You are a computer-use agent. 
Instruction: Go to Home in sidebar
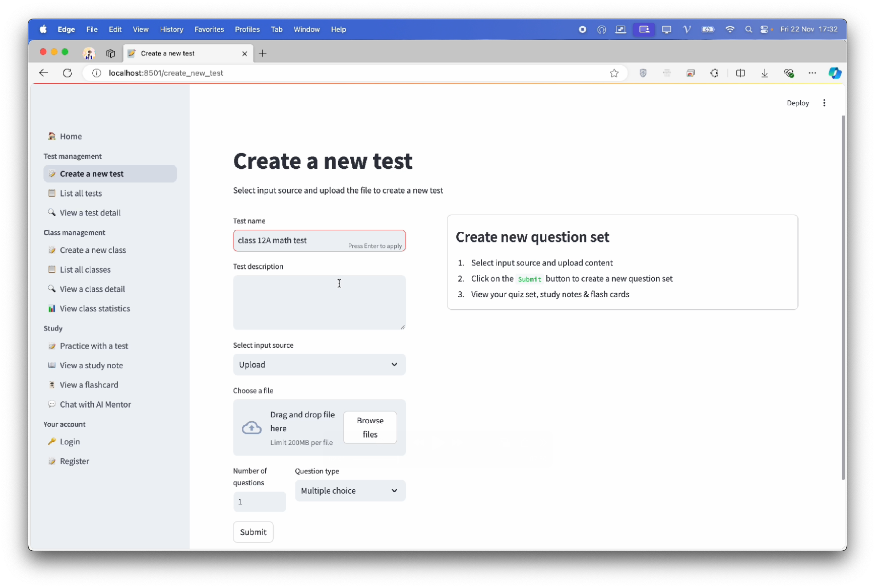click(x=110, y=137)
